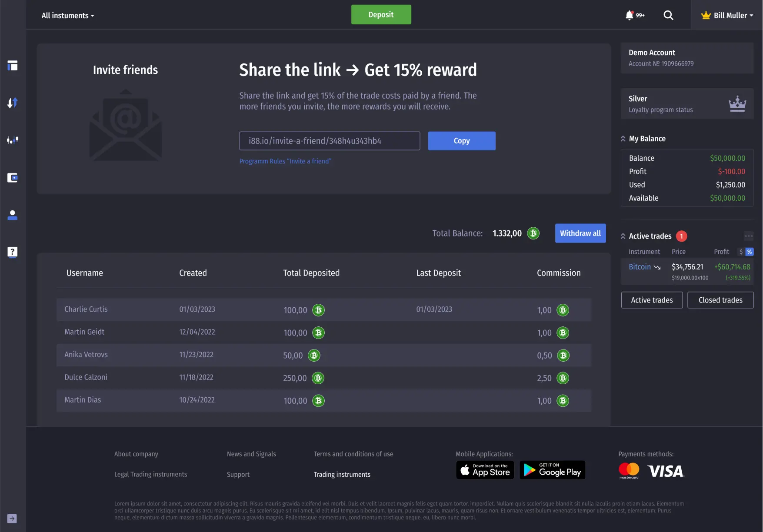Open notifications via the bell icon
The image size is (763, 532).
pyautogui.click(x=628, y=15)
